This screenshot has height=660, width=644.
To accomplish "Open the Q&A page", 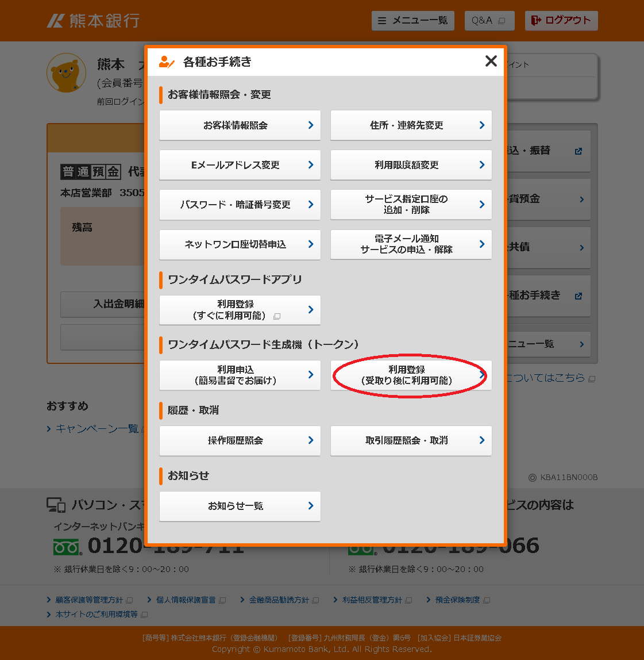I will coord(488,21).
